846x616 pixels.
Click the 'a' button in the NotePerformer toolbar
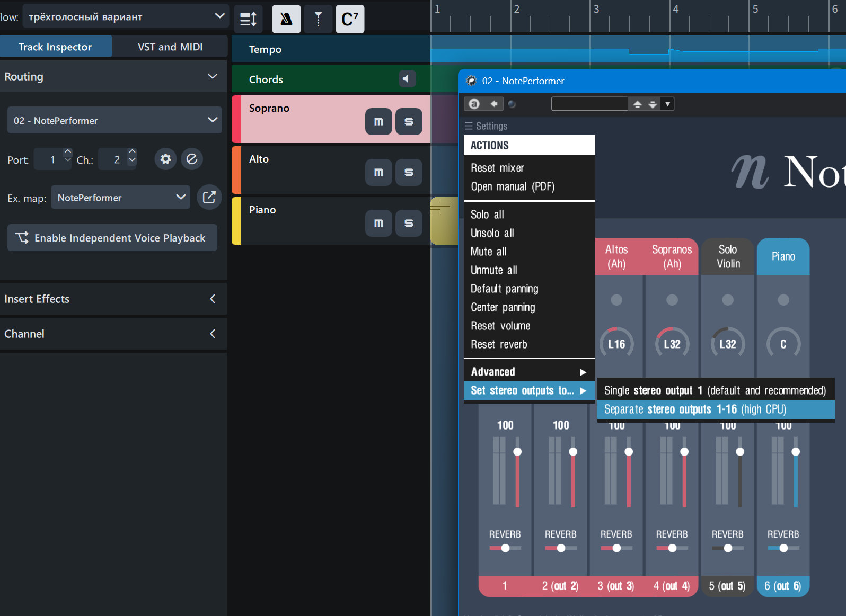474,104
